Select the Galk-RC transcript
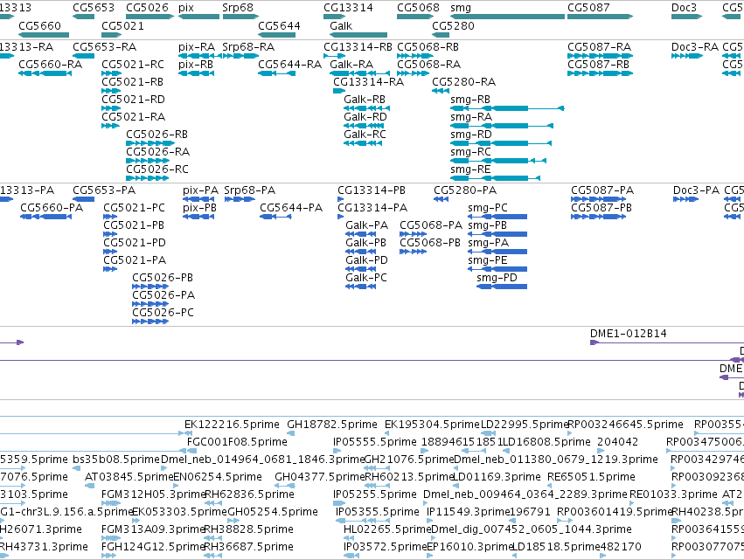This screenshot has width=744, height=560. point(363,143)
